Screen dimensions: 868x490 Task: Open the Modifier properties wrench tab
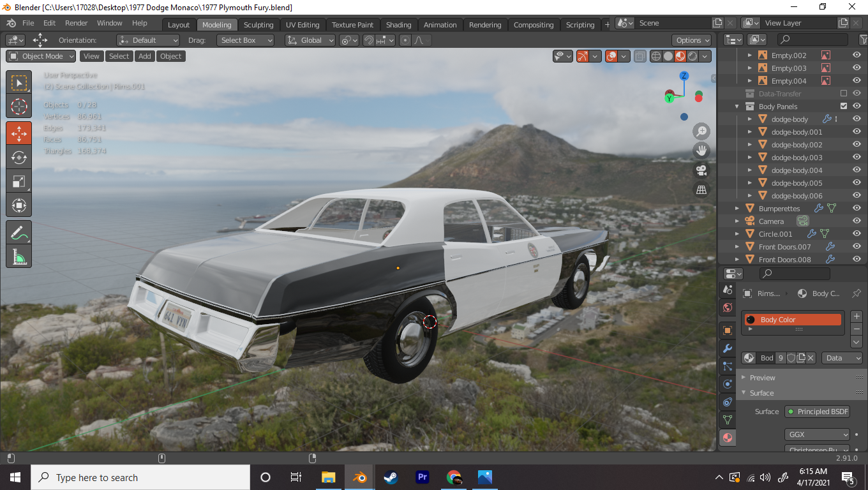(727, 348)
